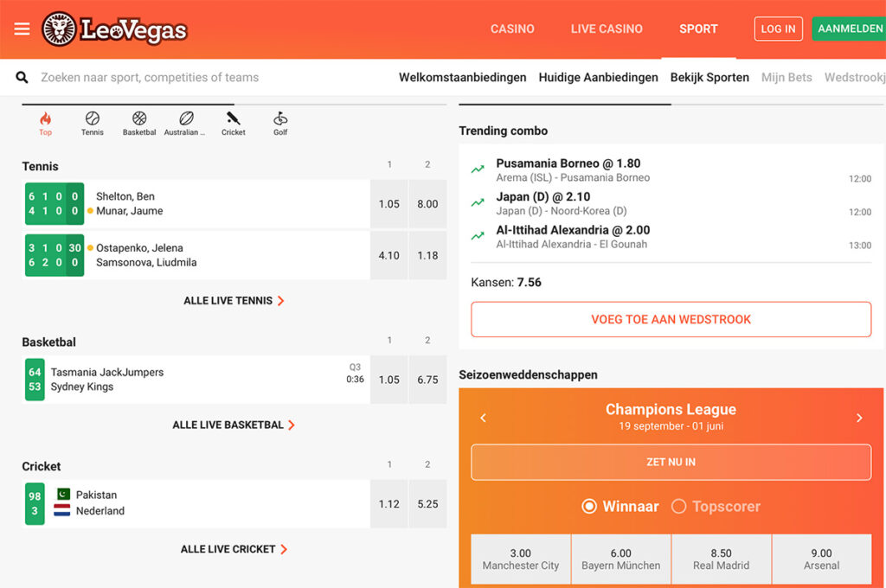Open the Live Casino section

607,29
